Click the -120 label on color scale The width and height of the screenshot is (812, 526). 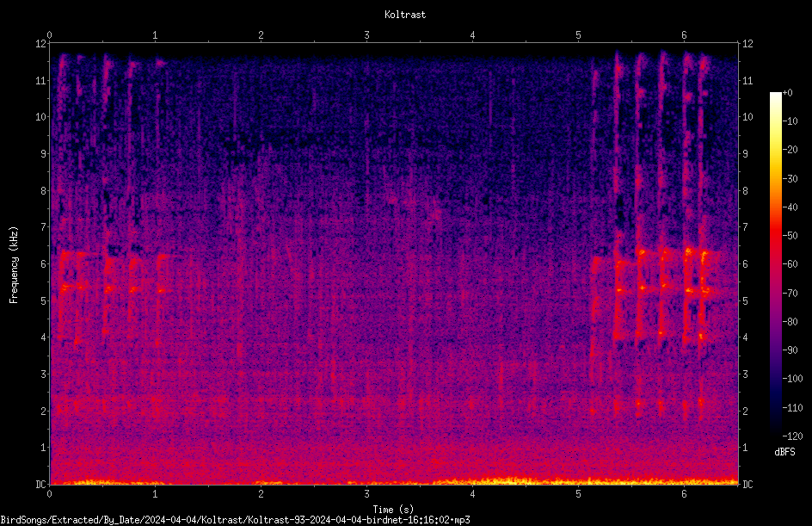[x=792, y=436]
